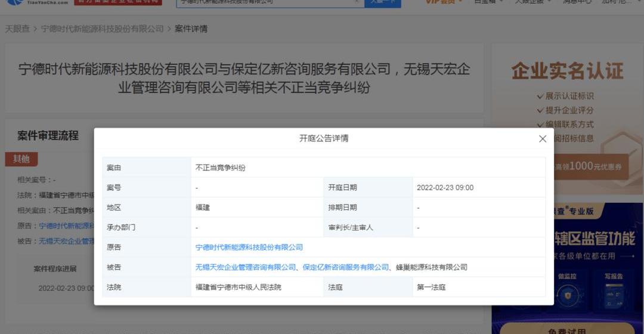This screenshot has width=644, height=334.
Task: Open plaintiff link 宁德时代新能源科技股份有限公司 in dialog
Action: [249, 248]
